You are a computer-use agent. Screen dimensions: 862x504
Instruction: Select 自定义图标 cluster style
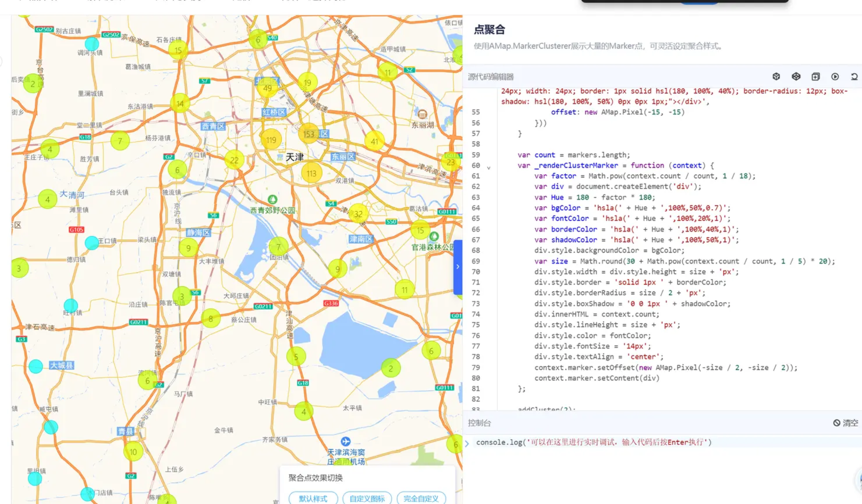367,498
